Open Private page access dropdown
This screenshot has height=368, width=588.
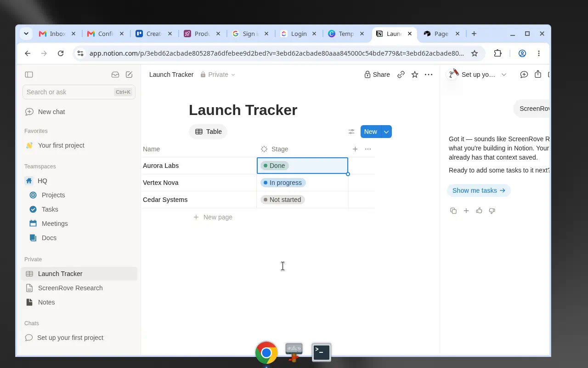(x=218, y=75)
